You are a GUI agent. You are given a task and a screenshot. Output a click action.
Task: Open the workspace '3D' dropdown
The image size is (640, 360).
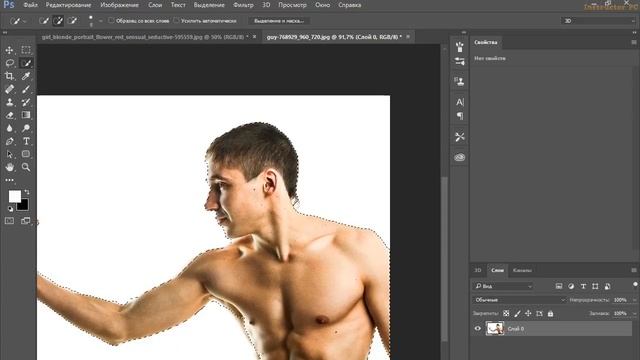tap(599, 21)
